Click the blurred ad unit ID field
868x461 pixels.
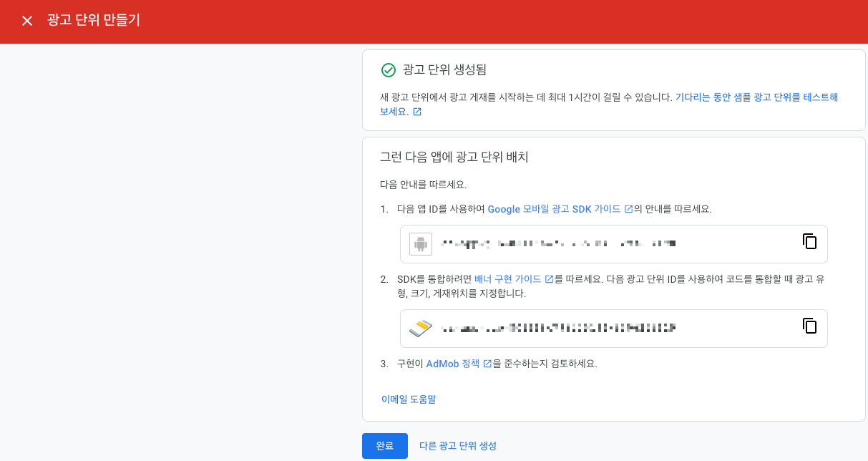(614, 329)
